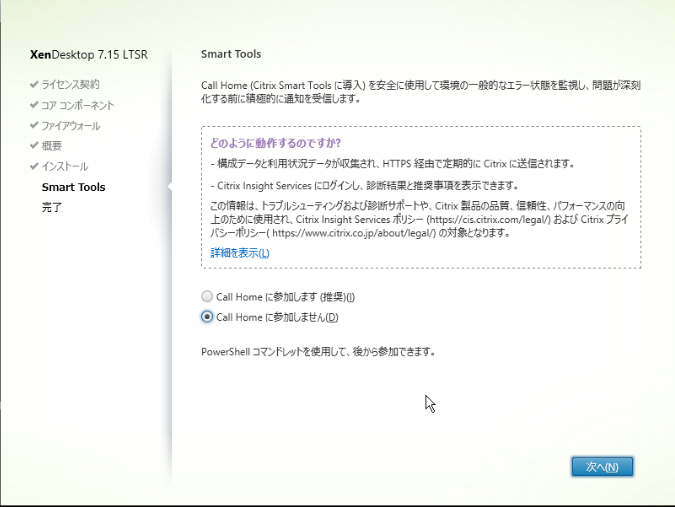Screen dimensions: 675x507
Task: Select the ライセンス契約 step in sidebar
Action: pos(70,84)
